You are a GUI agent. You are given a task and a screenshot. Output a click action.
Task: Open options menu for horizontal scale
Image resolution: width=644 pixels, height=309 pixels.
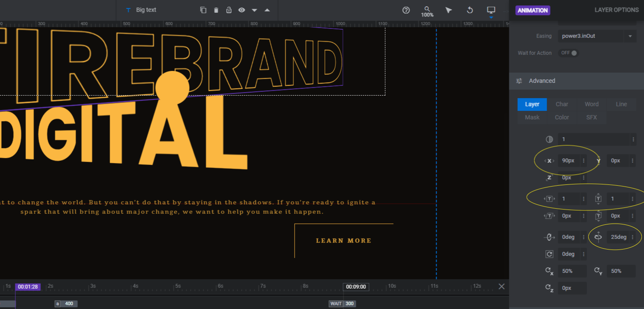click(584, 199)
